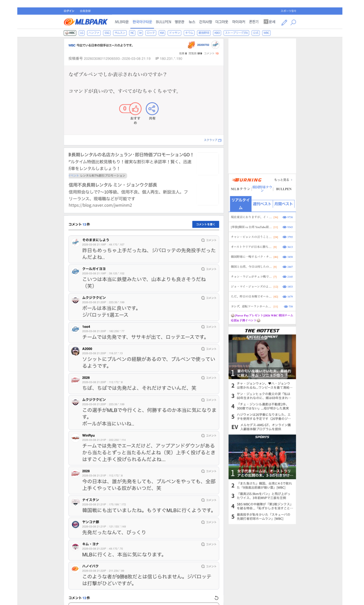Open the sports soccer team thumbnail
The image size is (364, 605).
(262, 457)
